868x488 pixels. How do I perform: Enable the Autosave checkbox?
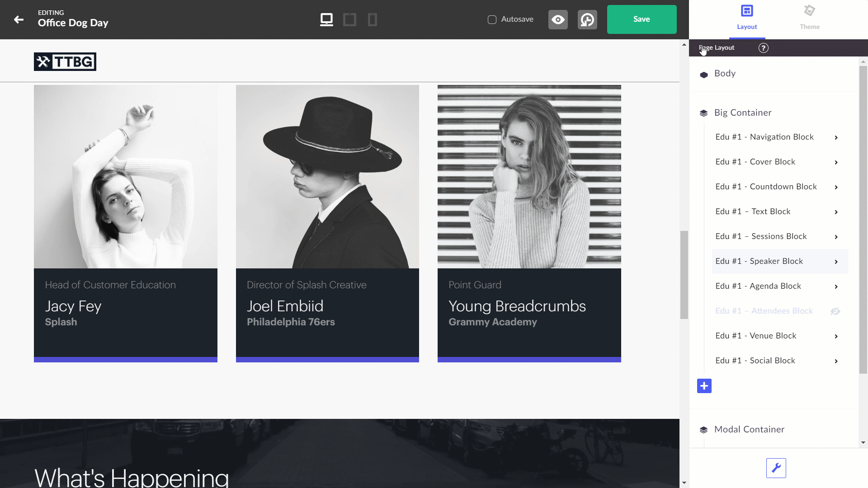pos(492,19)
